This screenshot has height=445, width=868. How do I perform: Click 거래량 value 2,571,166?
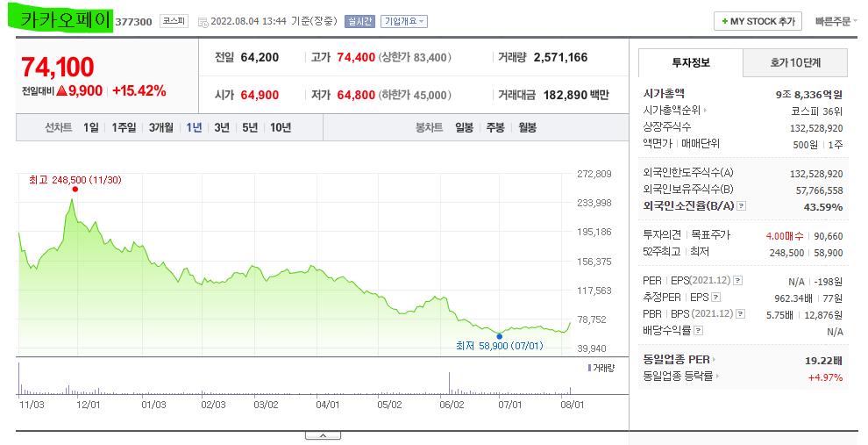pos(561,58)
